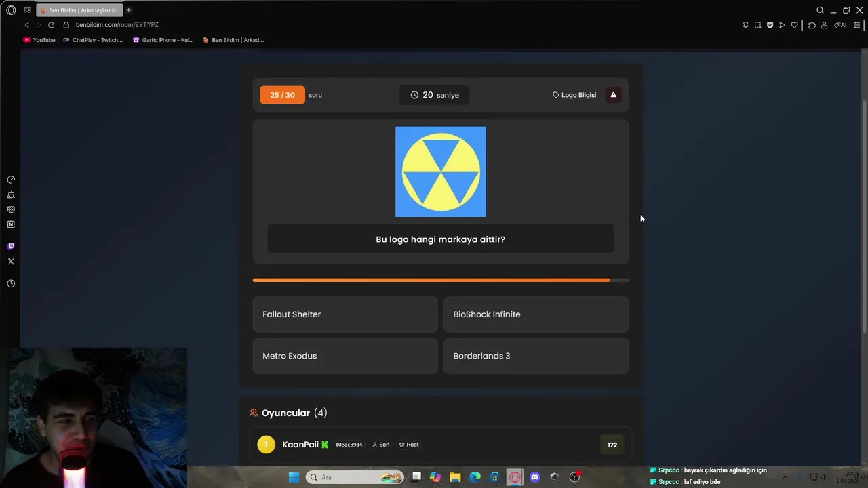The width and height of the screenshot is (868, 488).
Task: Click the radiation logo question image
Action: tap(441, 171)
